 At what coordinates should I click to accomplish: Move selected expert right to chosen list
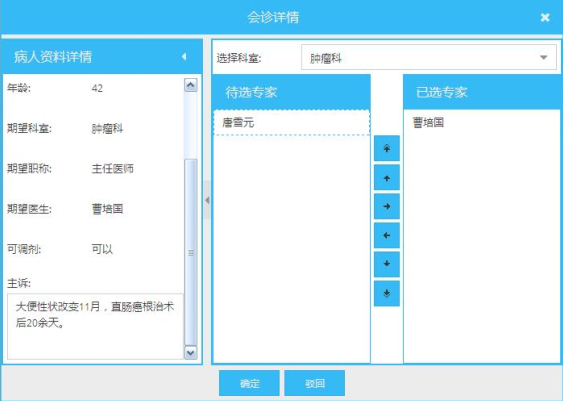(x=387, y=206)
